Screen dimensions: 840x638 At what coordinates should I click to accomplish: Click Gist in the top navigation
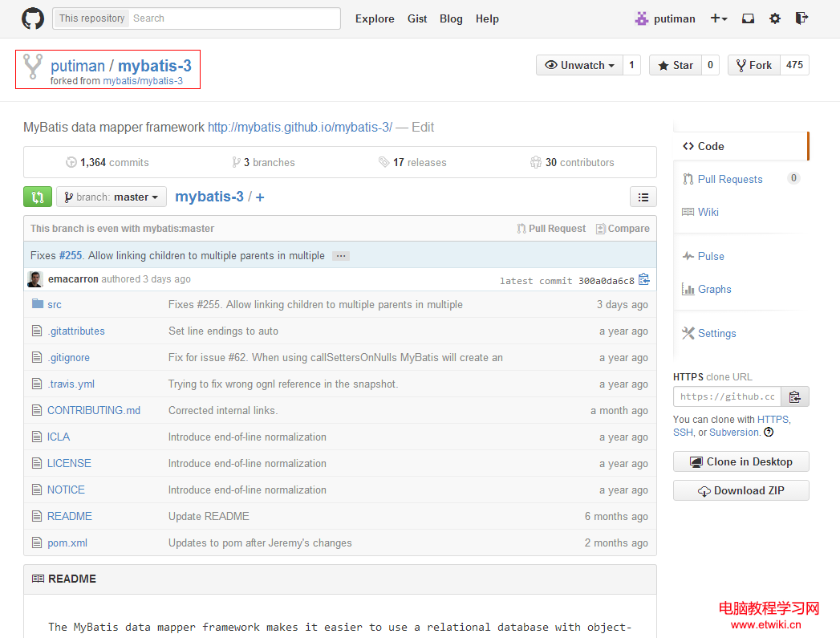pos(416,18)
